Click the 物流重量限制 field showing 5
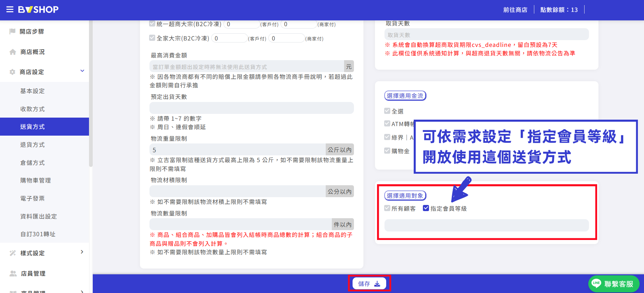The image size is (644, 293). point(237,150)
